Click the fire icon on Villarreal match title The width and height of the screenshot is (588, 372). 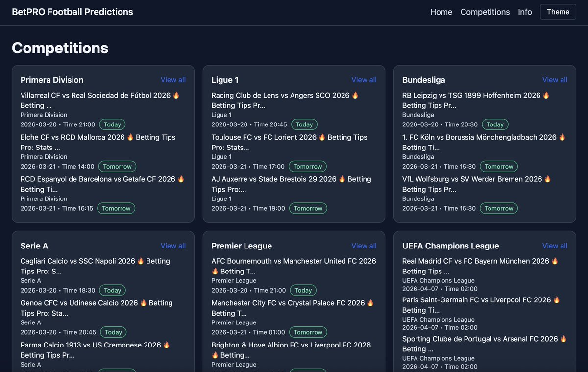click(x=176, y=95)
